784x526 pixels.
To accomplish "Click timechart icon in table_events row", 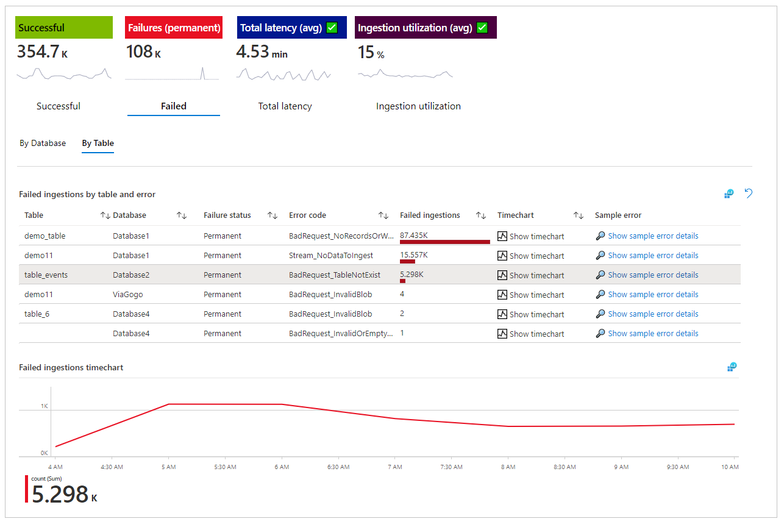I will click(x=502, y=275).
